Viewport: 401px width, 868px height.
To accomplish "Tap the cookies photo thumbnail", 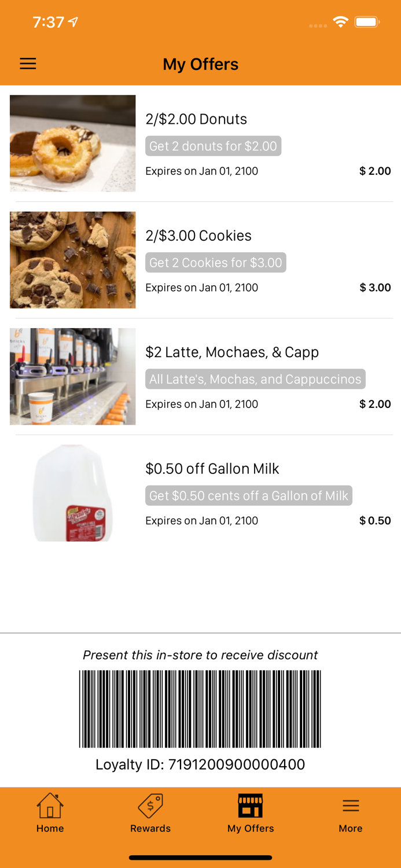I will click(72, 260).
